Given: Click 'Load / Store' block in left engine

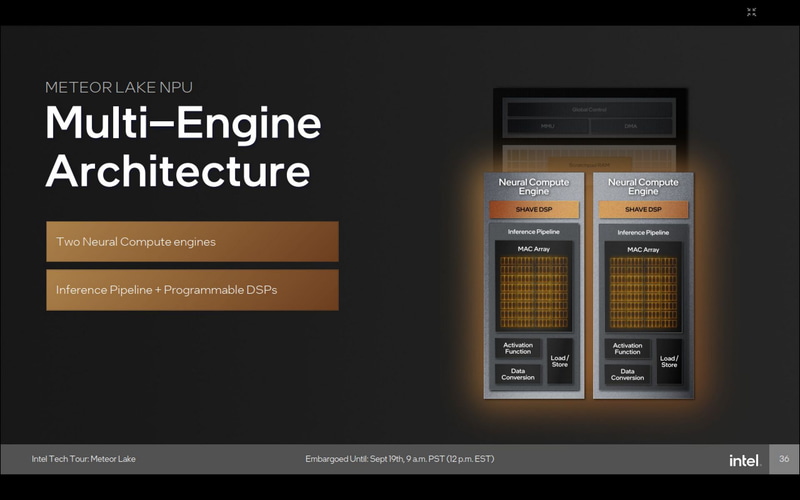Looking at the screenshot, I should (x=560, y=361).
